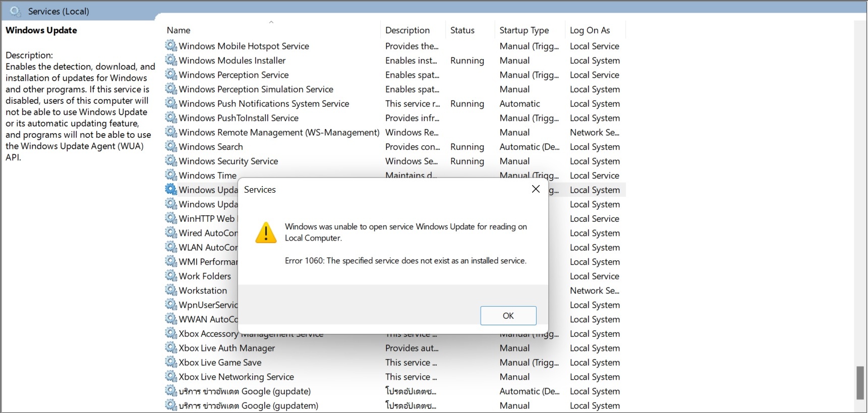
Task: Sort by the Startup Type column header
Action: (524, 30)
